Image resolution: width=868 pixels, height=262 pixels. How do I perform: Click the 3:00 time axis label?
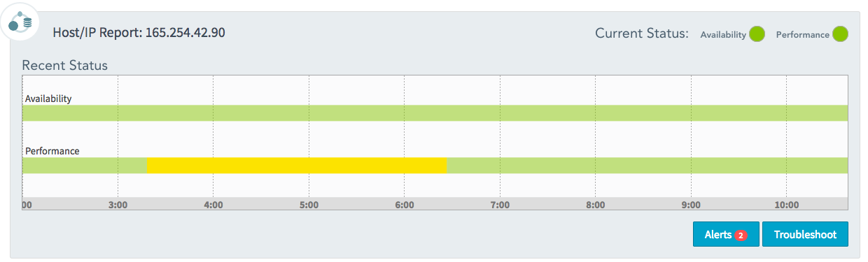tap(118, 205)
